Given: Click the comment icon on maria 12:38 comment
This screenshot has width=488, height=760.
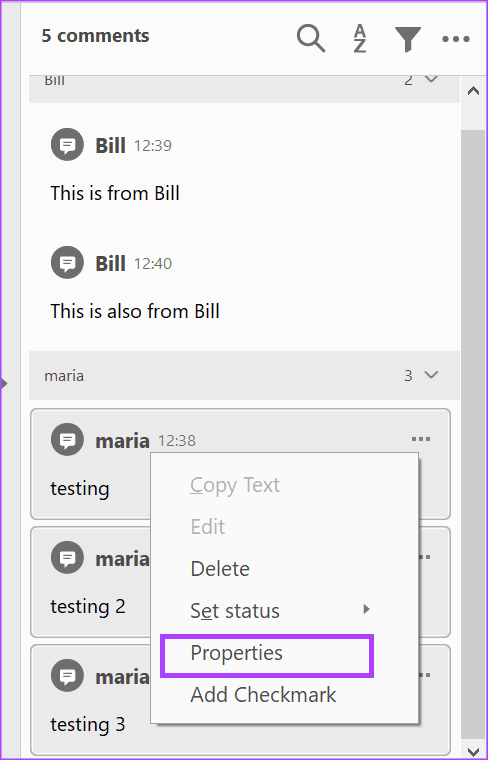Looking at the screenshot, I should [x=67, y=440].
